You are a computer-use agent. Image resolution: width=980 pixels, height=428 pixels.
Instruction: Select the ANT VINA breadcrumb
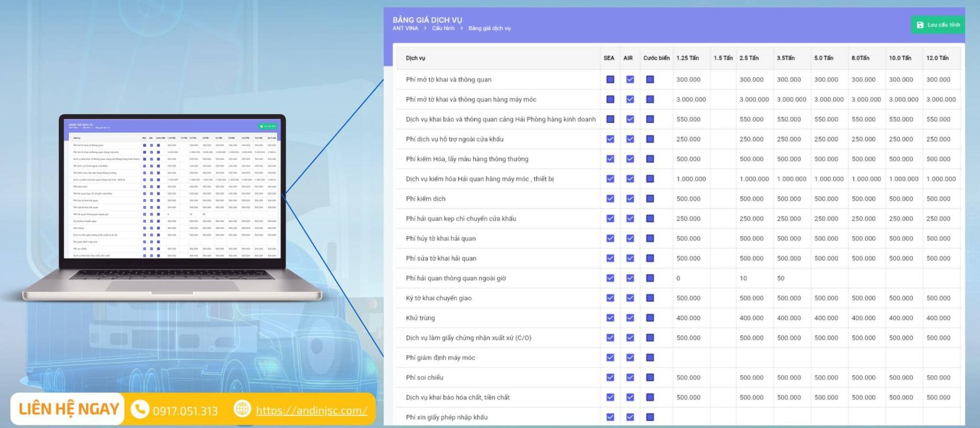coord(405,29)
